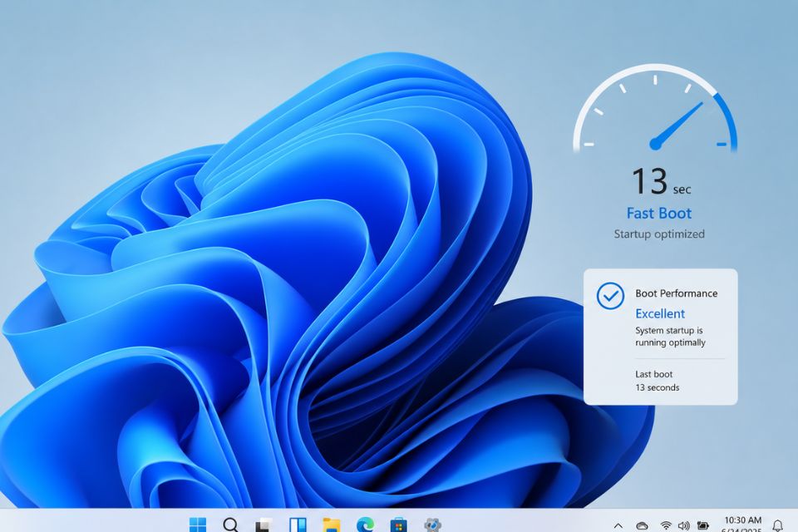
Task: Expand hidden system tray icons chevron
Action: click(618, 525)
